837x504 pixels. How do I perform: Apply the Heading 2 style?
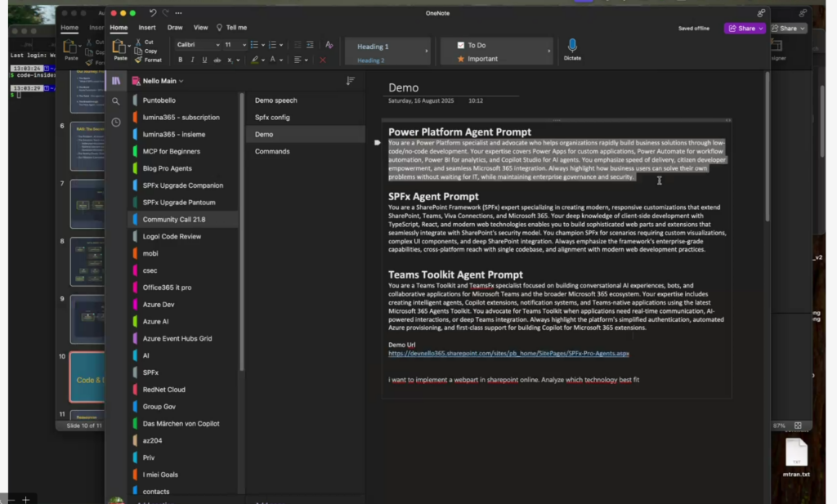click(370, 60)
